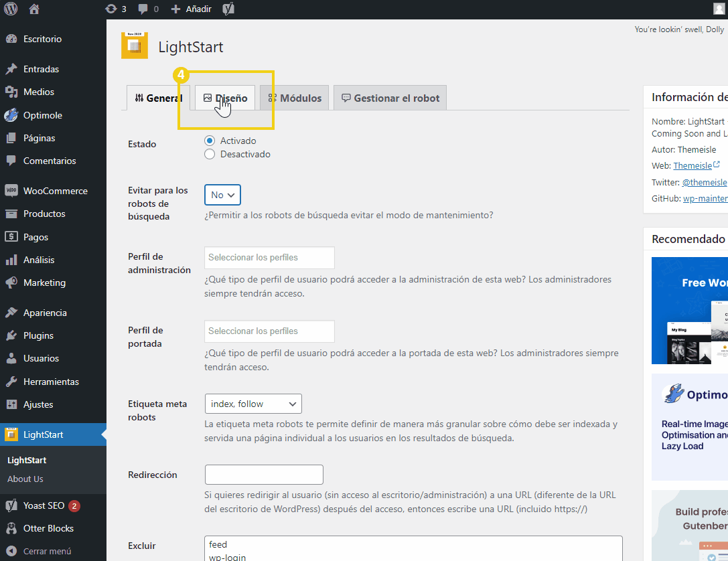The width and height of the screenshot is (728, 561).
Task: Open the @themeisle Twitter link
Action: [x=705, y=182]
